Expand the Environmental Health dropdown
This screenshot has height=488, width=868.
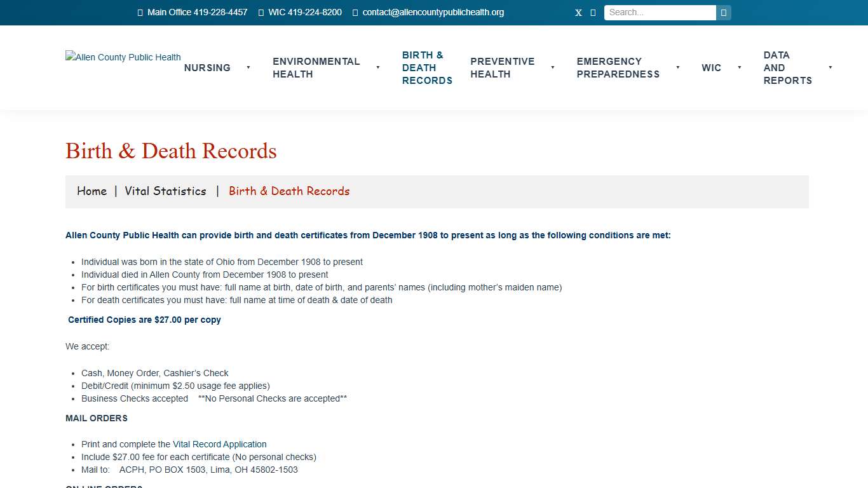(377, 68)
